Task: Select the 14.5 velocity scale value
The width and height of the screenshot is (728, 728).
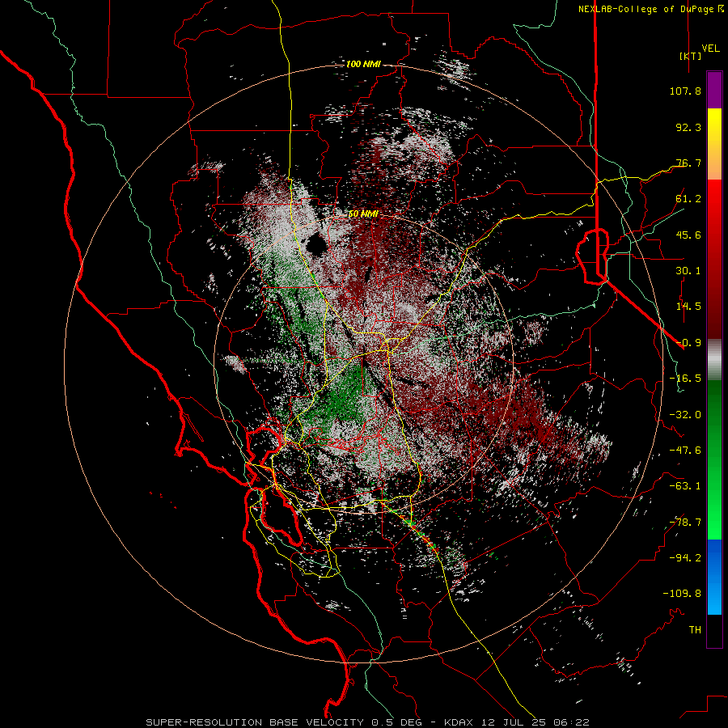Action: pos(688,307)
